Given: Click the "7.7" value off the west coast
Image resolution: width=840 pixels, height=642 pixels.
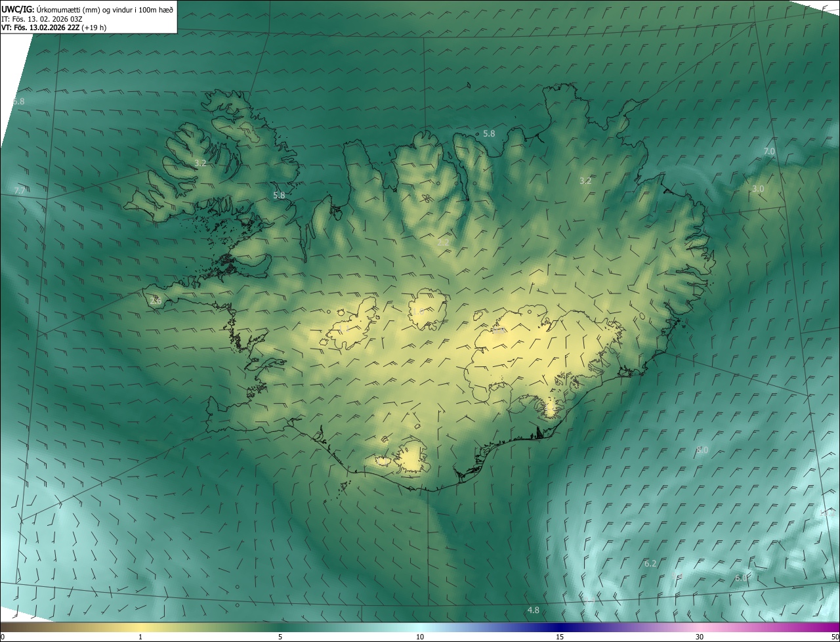Looking at the screenshot, I should tap(19, 190).
